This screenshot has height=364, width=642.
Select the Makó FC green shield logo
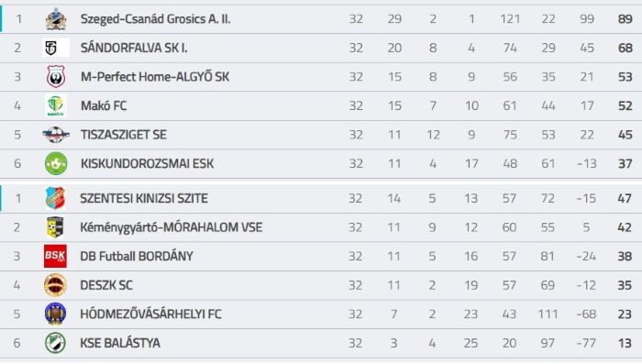coord(56,105)
